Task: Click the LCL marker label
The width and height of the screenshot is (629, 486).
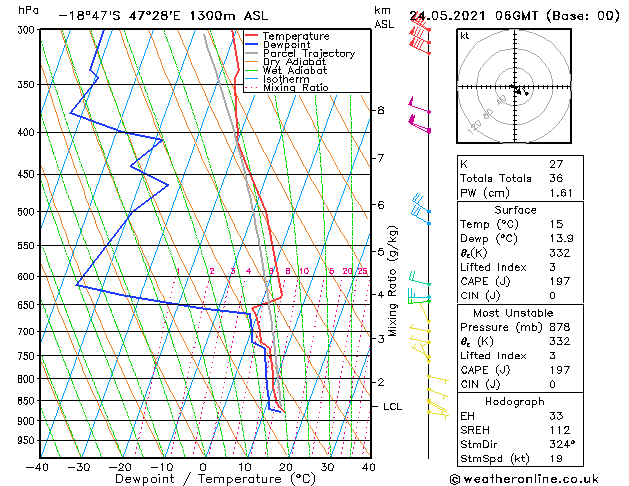Action: pos(392,407)
